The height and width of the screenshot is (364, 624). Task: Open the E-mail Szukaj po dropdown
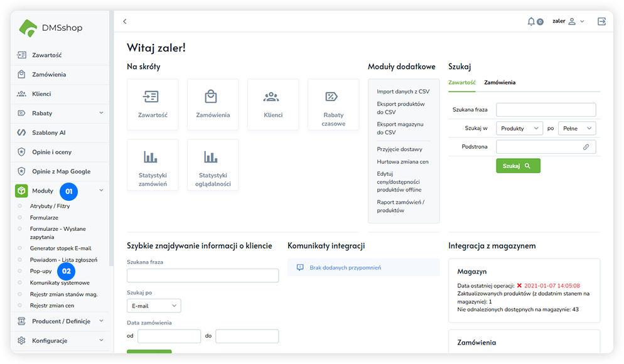coord(153,306)
